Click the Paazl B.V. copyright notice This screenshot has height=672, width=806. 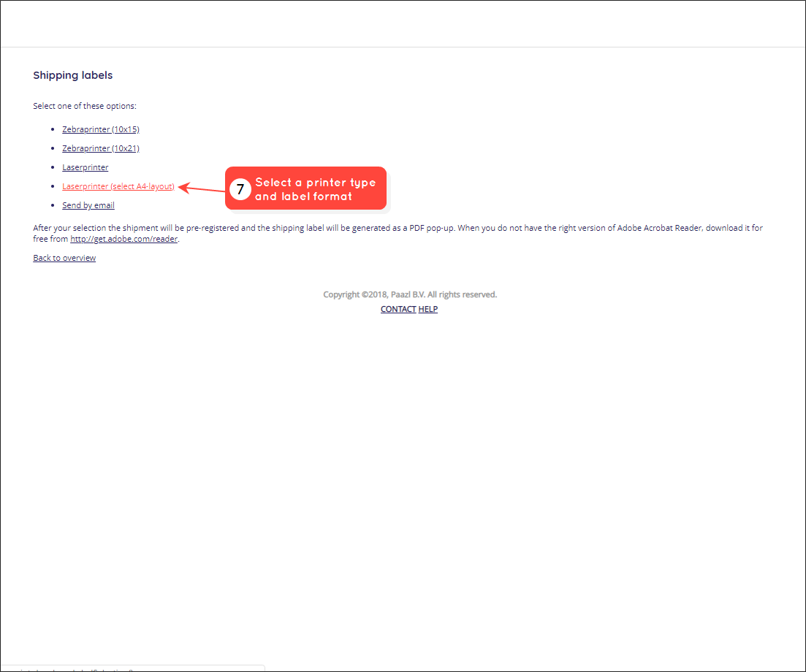tap(410, 295)
